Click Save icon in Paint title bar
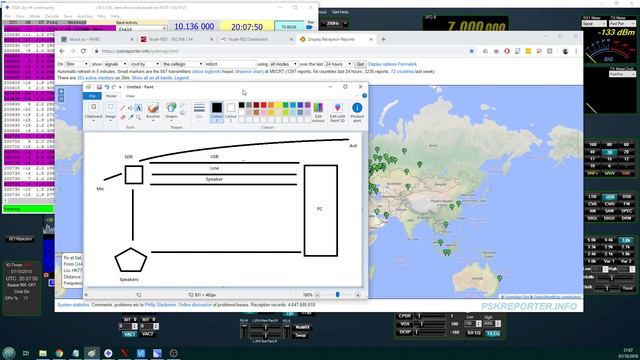The image size is (640, 360). [99, 87]
